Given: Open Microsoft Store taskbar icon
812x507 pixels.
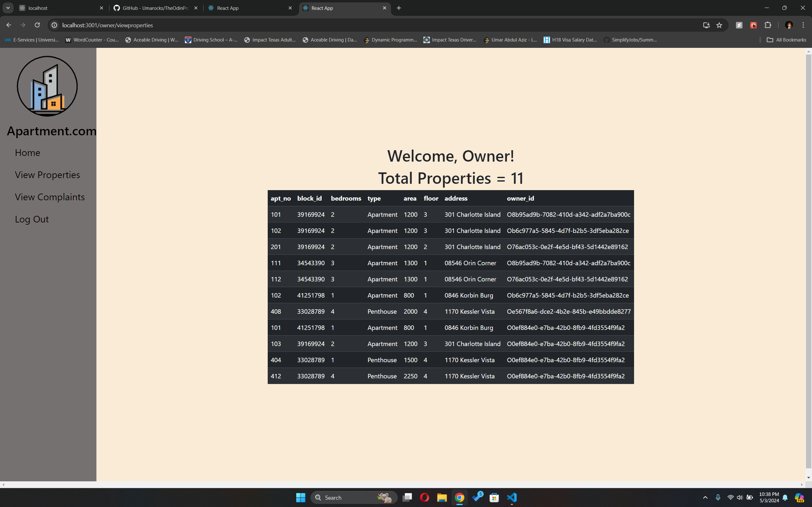Looking at the screenshot, I should 494,497.
